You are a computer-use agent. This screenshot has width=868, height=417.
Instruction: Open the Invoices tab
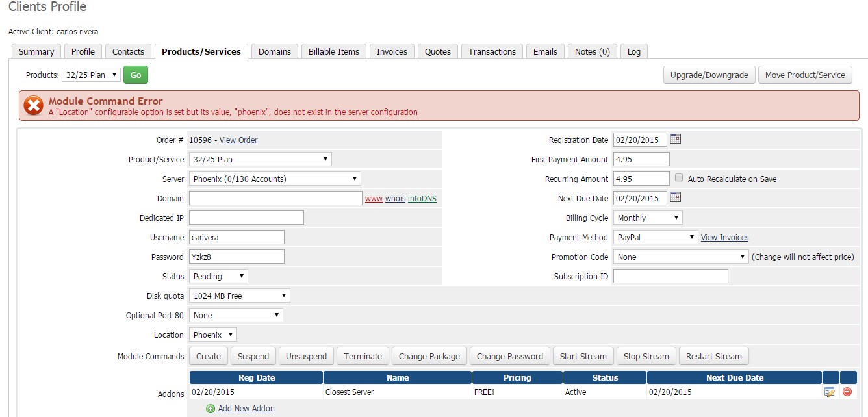(x=392, y=51)
